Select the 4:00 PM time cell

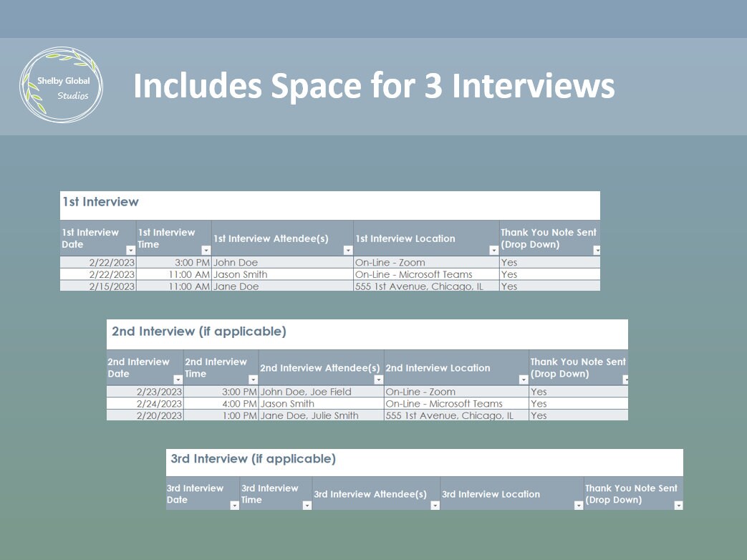pos(221,403)
